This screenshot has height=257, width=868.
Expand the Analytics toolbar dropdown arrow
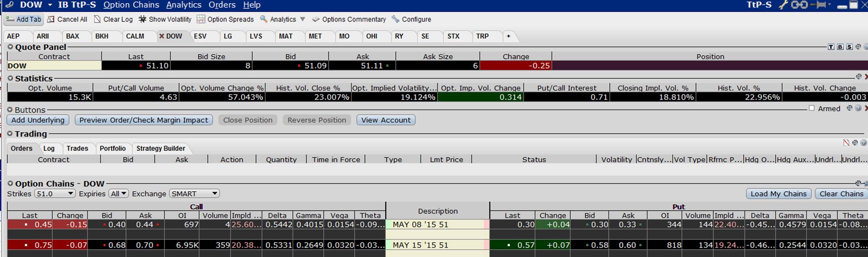point(302,19)
